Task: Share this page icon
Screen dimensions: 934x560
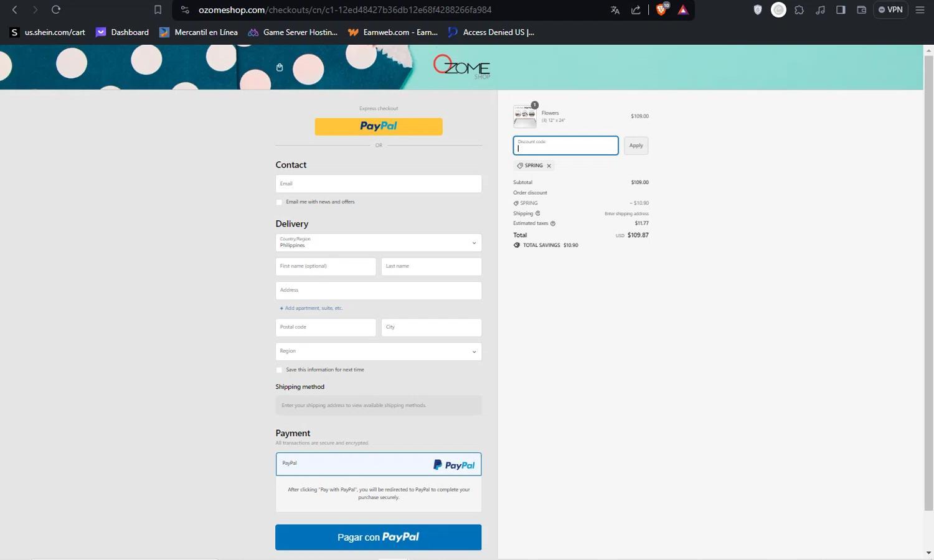Action: 636,10
